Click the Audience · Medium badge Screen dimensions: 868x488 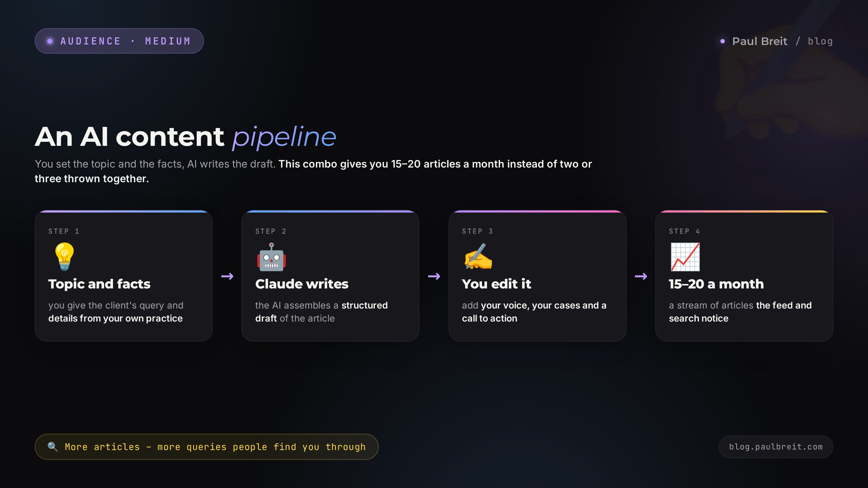(119, 41)
